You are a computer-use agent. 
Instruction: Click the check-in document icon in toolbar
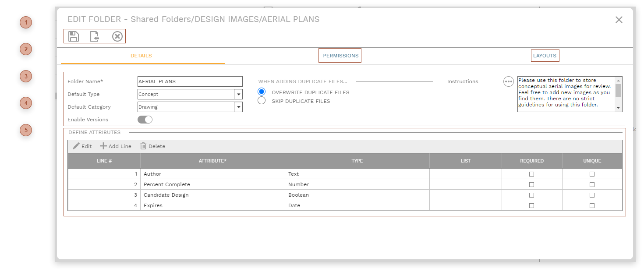pyautogui.click(x=95, y=36)
